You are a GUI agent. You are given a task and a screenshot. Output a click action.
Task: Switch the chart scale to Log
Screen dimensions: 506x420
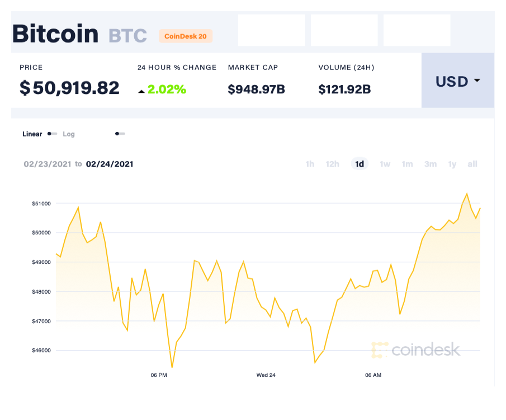(69, 134)
